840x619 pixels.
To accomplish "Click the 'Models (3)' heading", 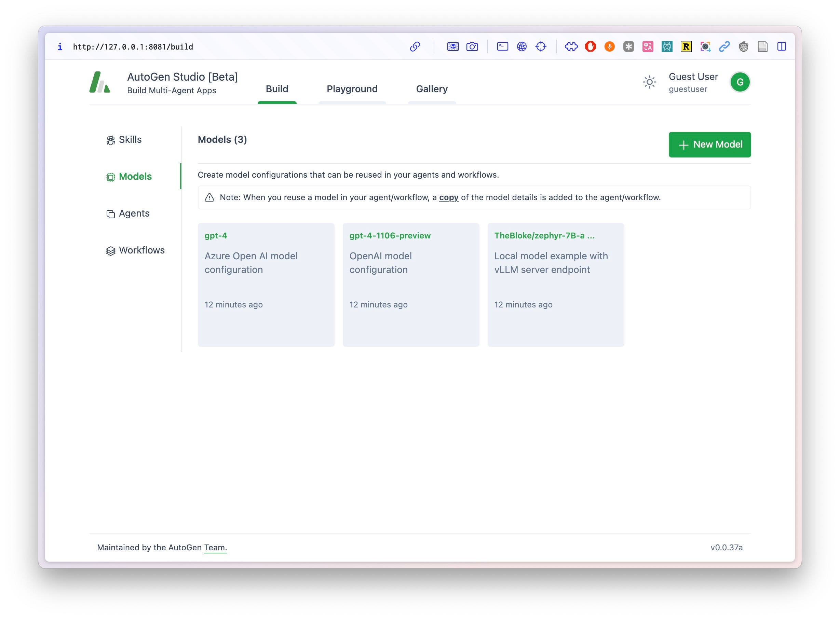I will [222, 140].
